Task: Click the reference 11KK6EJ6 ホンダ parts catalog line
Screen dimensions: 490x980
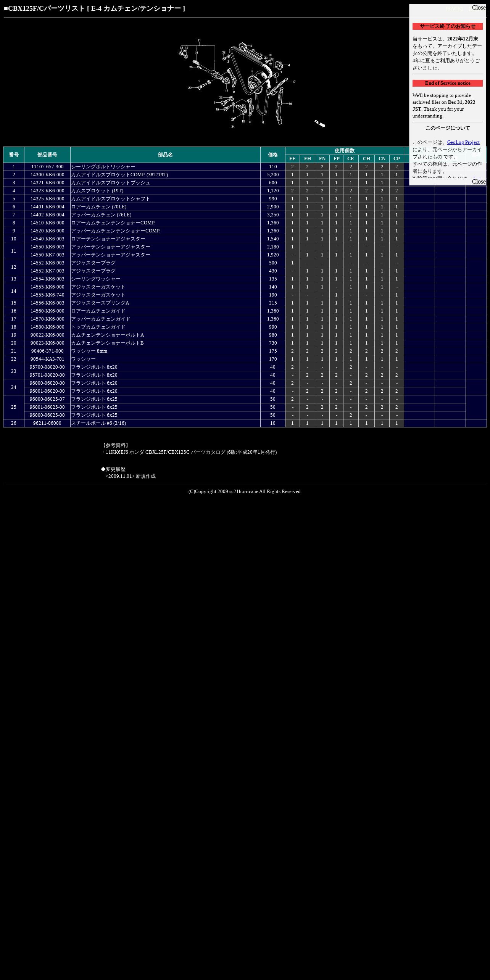Action: pos(189,452)
